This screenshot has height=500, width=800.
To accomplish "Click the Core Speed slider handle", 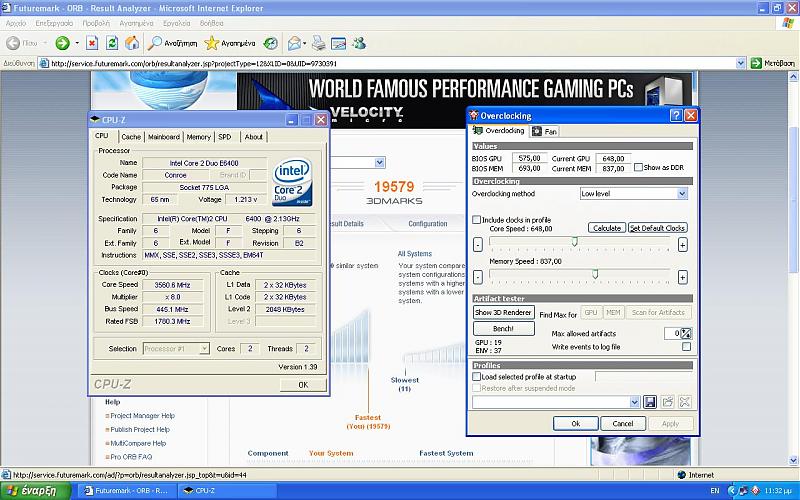I will [574, 241].
